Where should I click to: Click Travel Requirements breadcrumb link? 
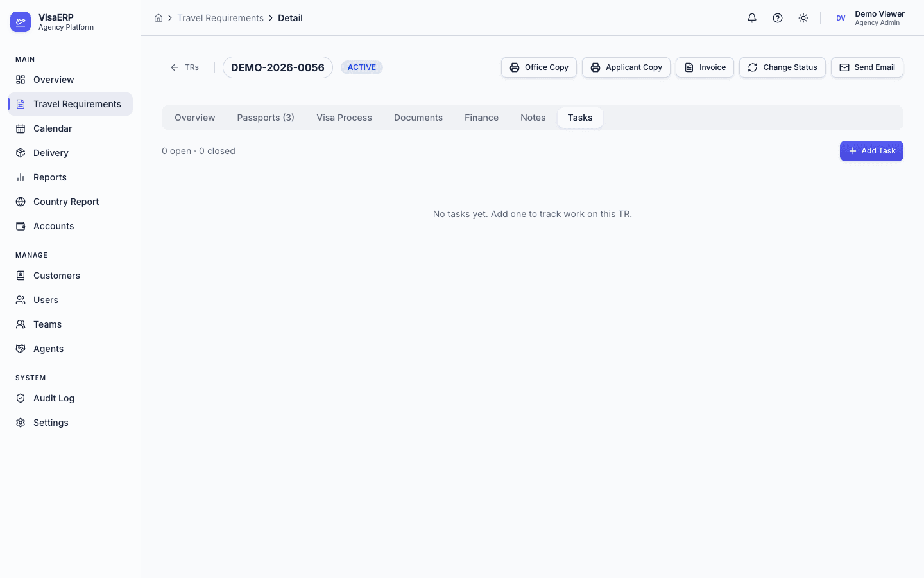click(x=220, y=18)
